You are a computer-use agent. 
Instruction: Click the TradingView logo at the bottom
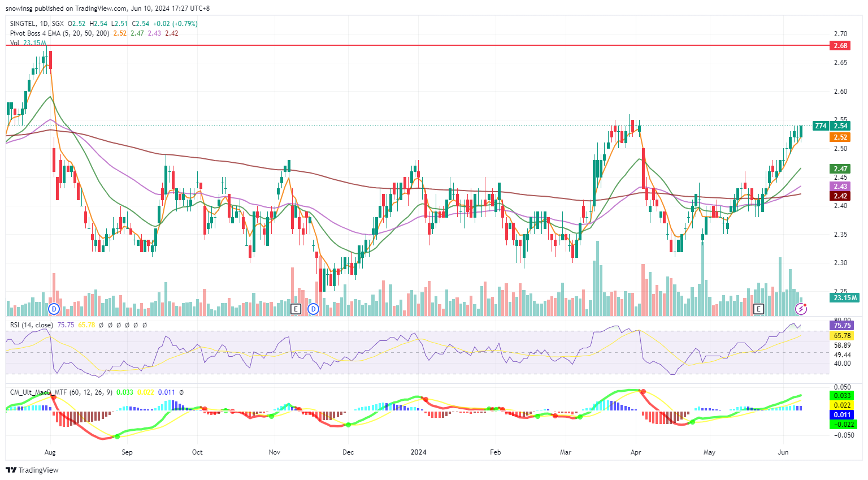[32, 470]
